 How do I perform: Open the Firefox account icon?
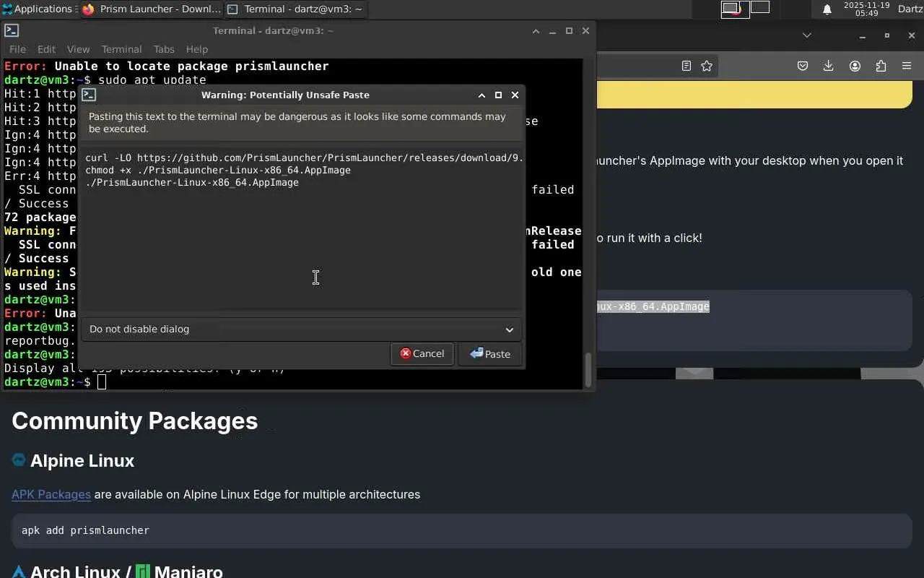855,66
